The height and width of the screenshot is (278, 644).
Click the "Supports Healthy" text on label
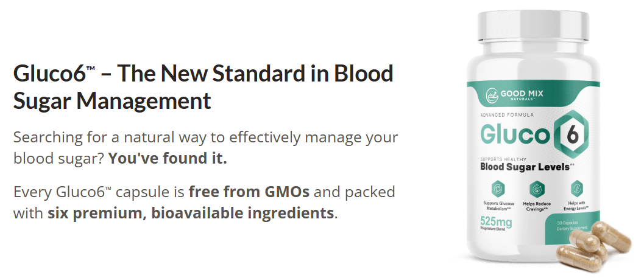pyautogui.click(x=500, y=158)
